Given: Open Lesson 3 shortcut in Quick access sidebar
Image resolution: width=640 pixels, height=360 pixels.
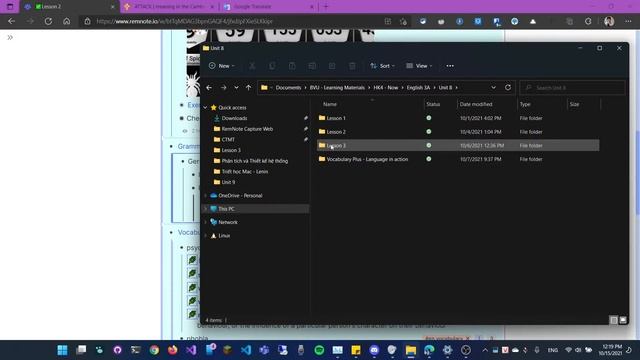Looking at the screenshot, I should tap(231, 150).
